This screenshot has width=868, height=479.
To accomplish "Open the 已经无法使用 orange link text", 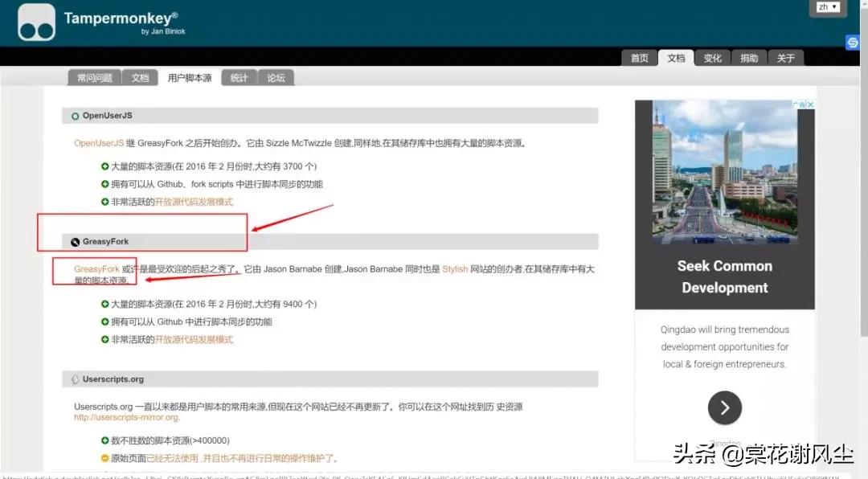I will (172, 459).
